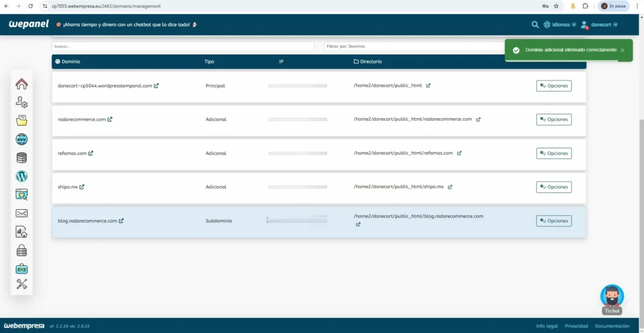Viewport: 644px width, 333px height.
Task: Dismiss the 'Dominio adicional eliminado' notification
Action: point(623,50)
